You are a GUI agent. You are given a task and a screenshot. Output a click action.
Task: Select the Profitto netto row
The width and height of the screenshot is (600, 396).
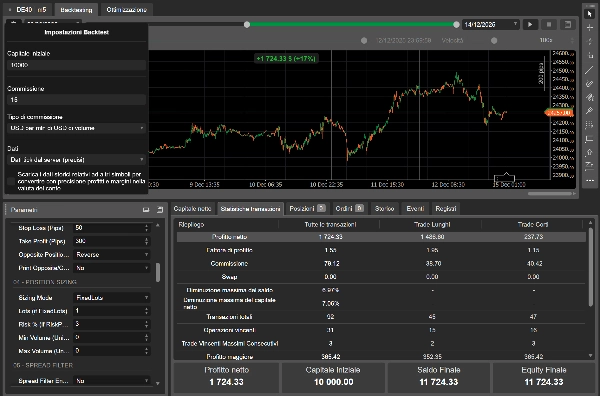pyautogui.click(x=381, y=237)
